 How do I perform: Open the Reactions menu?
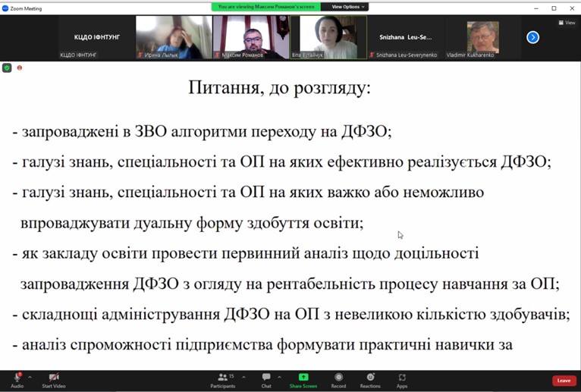click(x=370, y=381)
